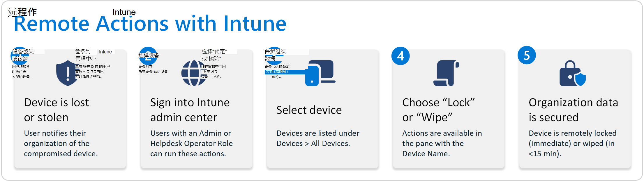Screen dimensions: 644x181
Task: Select the Choose "Lock" or "Wipe" heading
Action: coord(439,110)
